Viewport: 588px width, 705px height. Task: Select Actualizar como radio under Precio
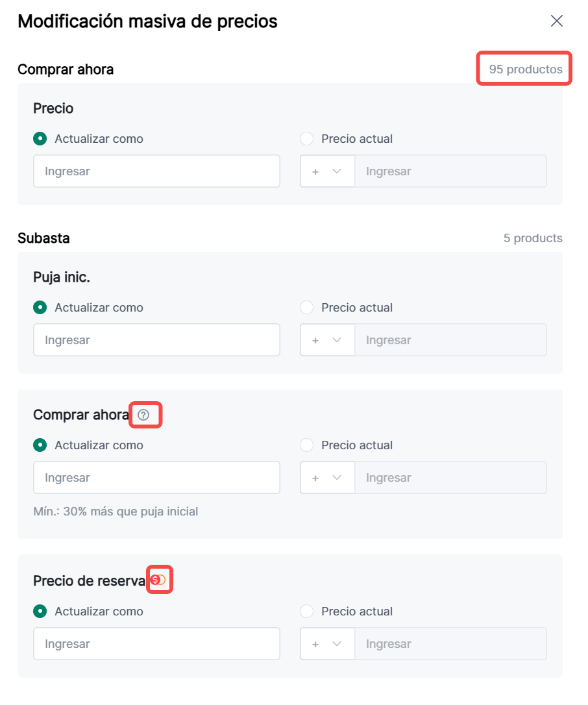pyautogui.click(x=40, y=139)
